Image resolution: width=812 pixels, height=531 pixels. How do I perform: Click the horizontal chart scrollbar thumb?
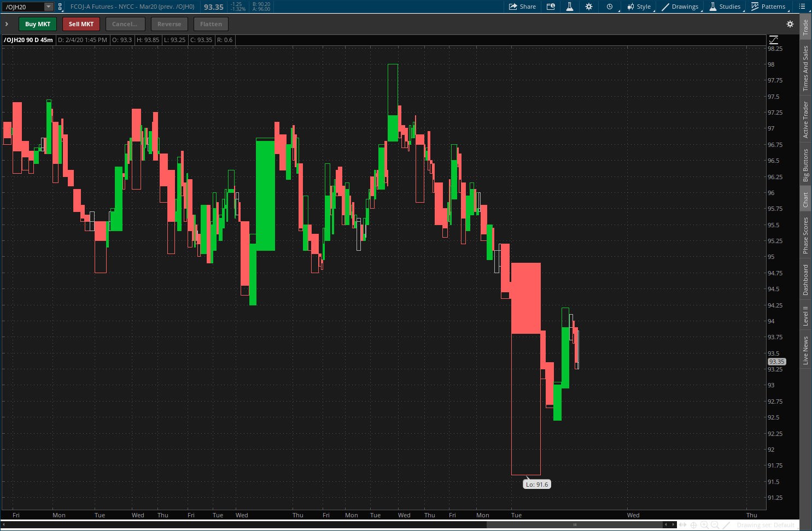coord(574,525)
